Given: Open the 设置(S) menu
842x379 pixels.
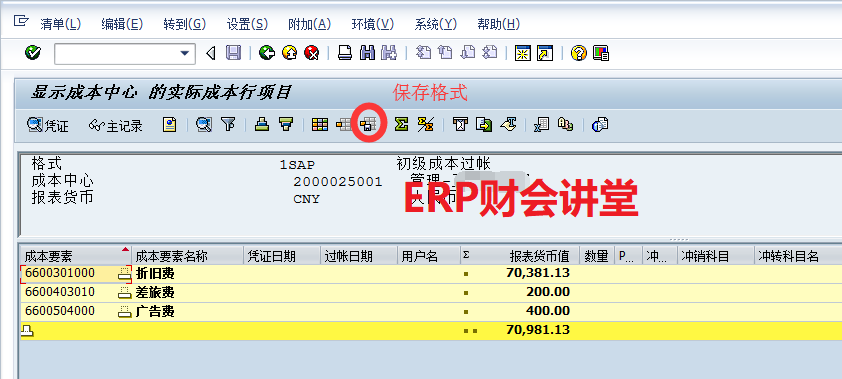Looking at the screenshot, I should (247, 24).
